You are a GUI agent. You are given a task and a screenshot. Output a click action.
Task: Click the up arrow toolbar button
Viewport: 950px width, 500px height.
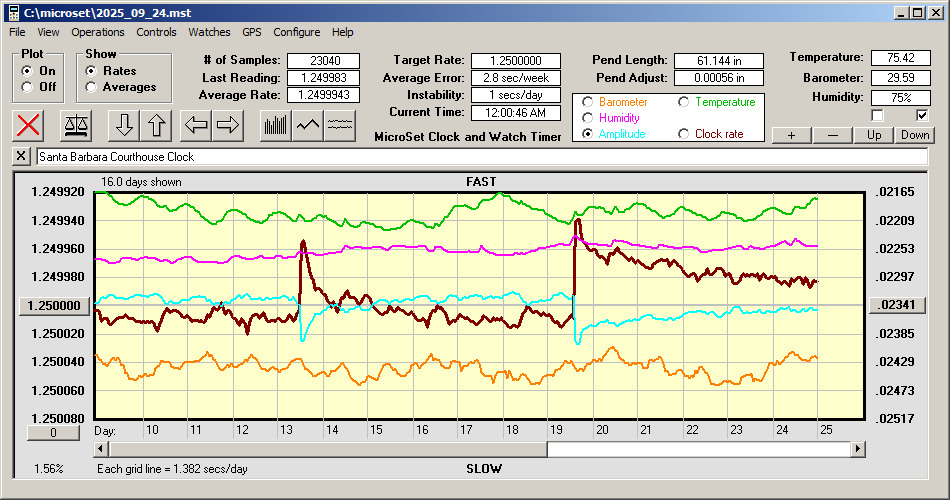(x=157, y=125)
